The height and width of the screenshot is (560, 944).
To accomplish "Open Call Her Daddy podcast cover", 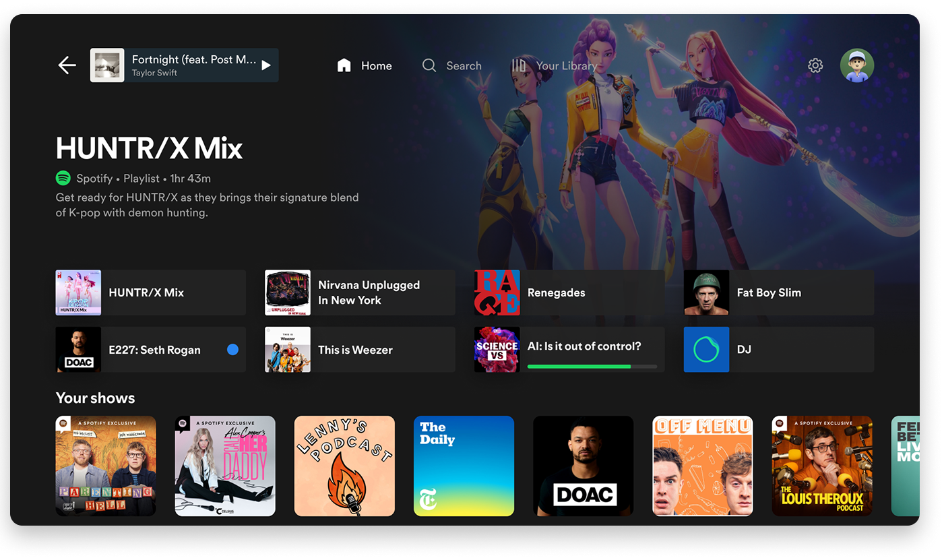I will (225, 466).
